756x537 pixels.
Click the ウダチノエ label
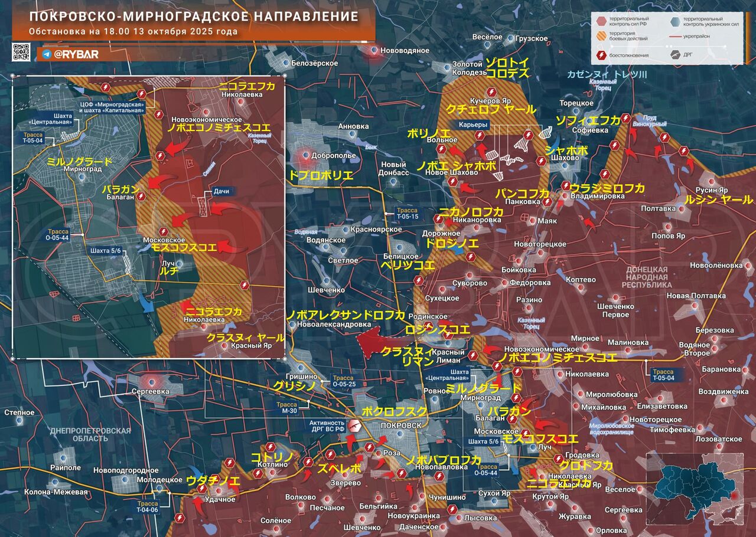(x=213, y=481)
